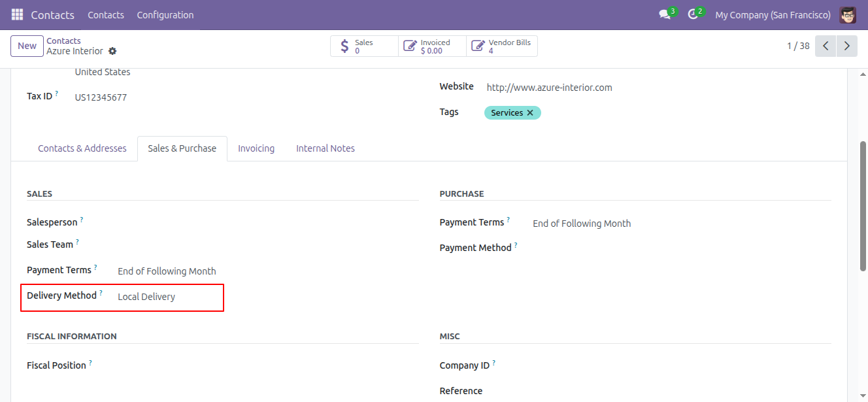Open the apps grid menu
Image resolution: width=868 pixels, height=402 pixels.
pos(16,14)
